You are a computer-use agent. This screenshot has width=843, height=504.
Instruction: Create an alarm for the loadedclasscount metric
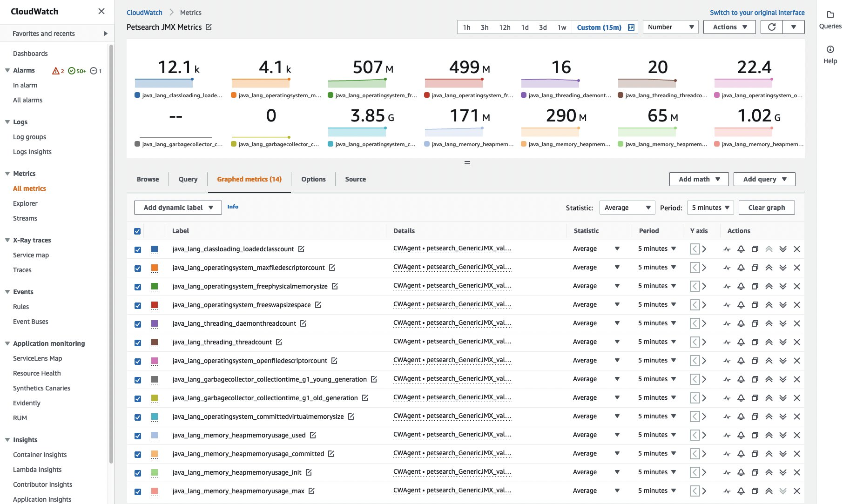click(741, 249)
